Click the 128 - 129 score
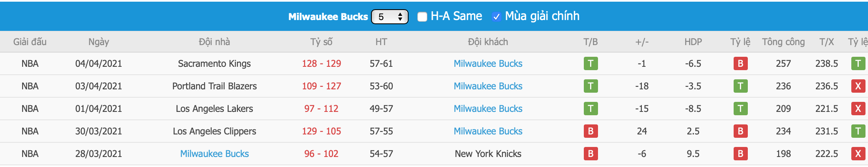Viewport: 868px width, 167px height. 321,63
